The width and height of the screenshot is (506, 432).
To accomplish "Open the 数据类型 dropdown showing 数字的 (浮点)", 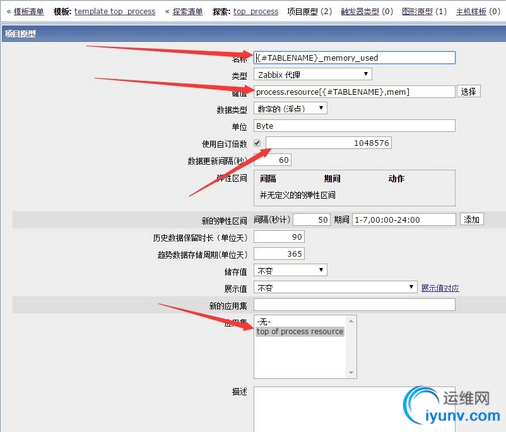I will [290, 108].
